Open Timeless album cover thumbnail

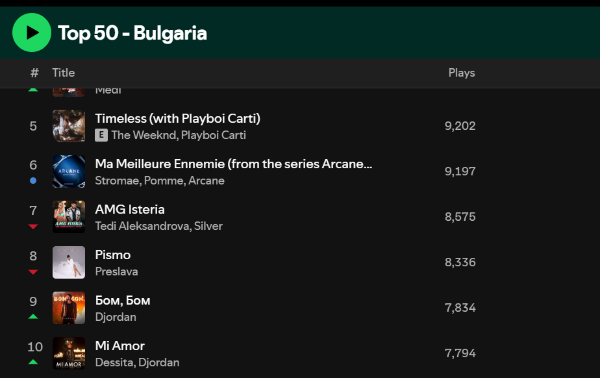69,126
